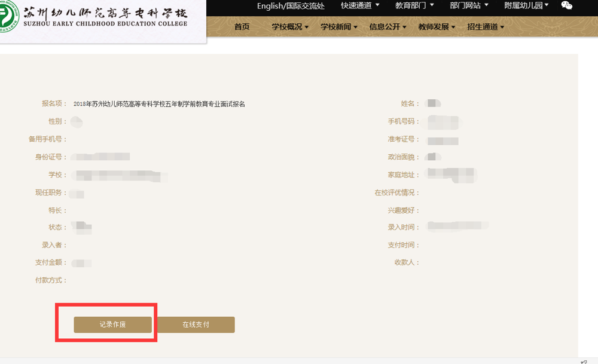Open the 学校概况 menu
This screenshot has width=598, height=364.
(x=290, y=27)
